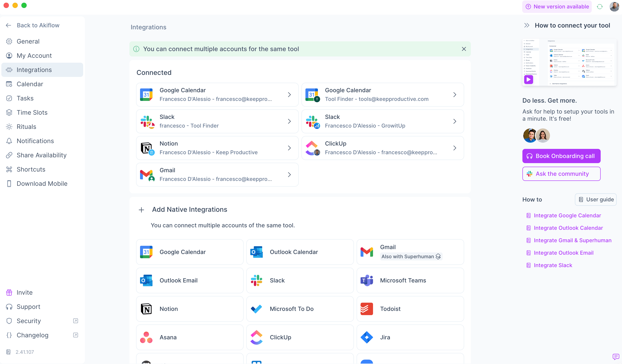Viewport: 622px width, 364px height.
Task: Select the Shortcuts section icon
Action: click(x=9, y=169)
